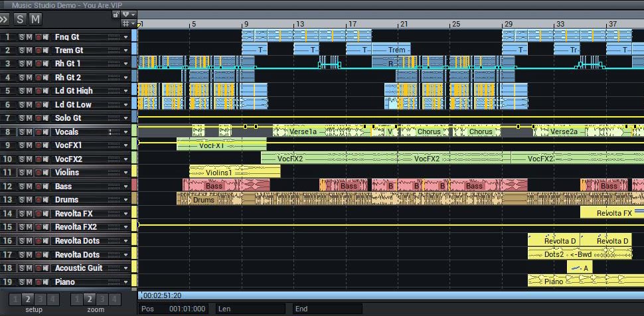Click the double-arrow expand button at top left

[5, 19]
